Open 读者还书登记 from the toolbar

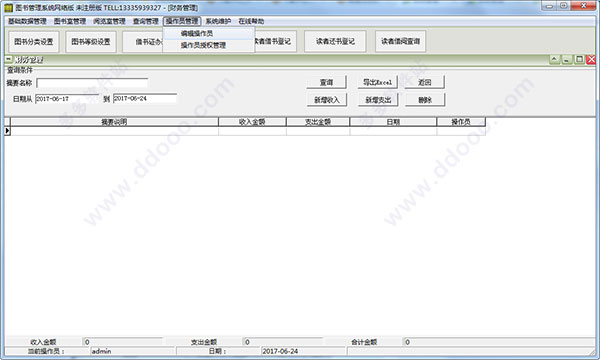coord(335,41)
